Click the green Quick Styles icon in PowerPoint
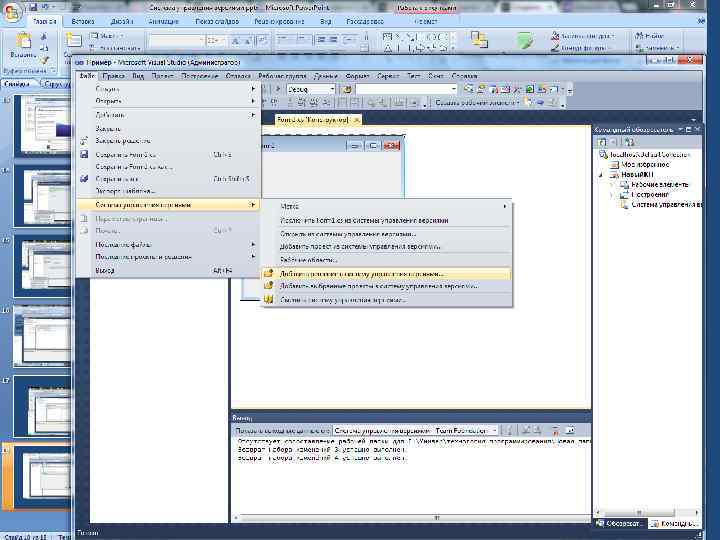The width and height of the screenshot is (720, 540). (x=524, y=40)
